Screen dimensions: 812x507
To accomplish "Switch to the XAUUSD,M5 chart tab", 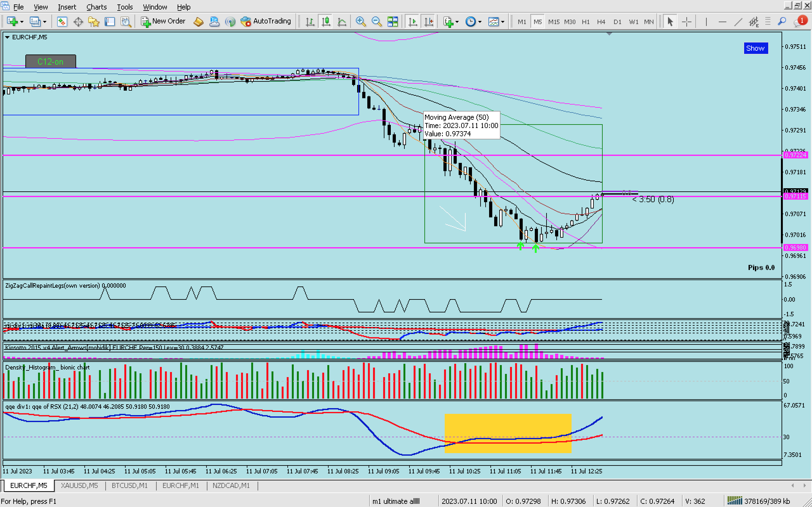I will click(x=79, y=485).
